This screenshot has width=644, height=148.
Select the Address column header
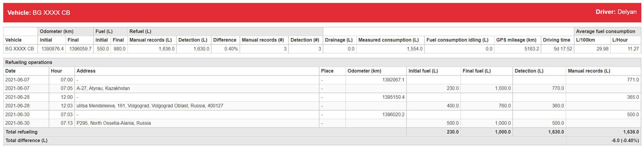(86, 71)
